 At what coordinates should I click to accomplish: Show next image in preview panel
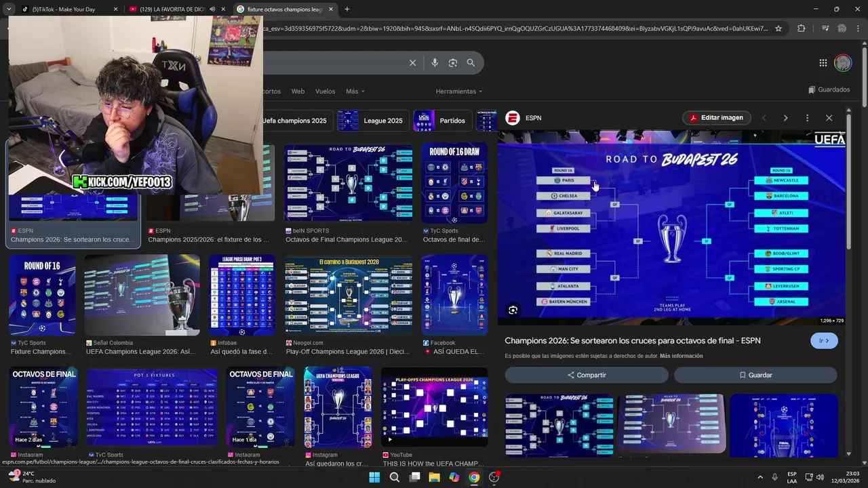point(785,118)
